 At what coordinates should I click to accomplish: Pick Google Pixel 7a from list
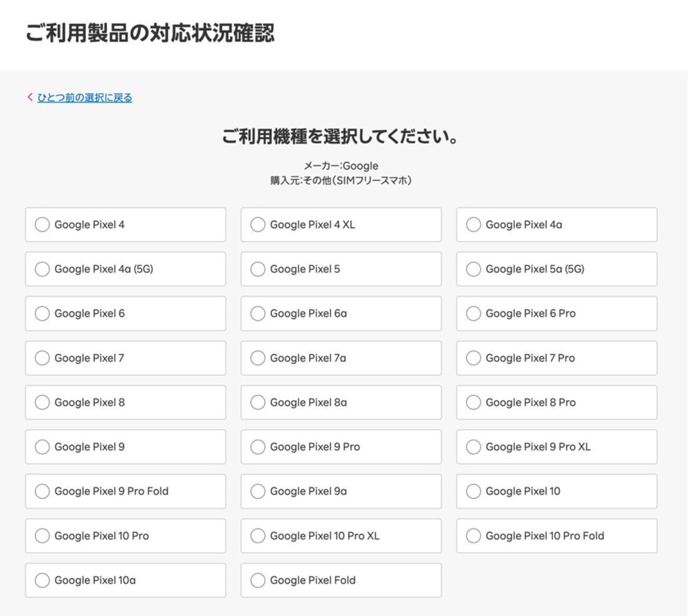tap(341, 358)
